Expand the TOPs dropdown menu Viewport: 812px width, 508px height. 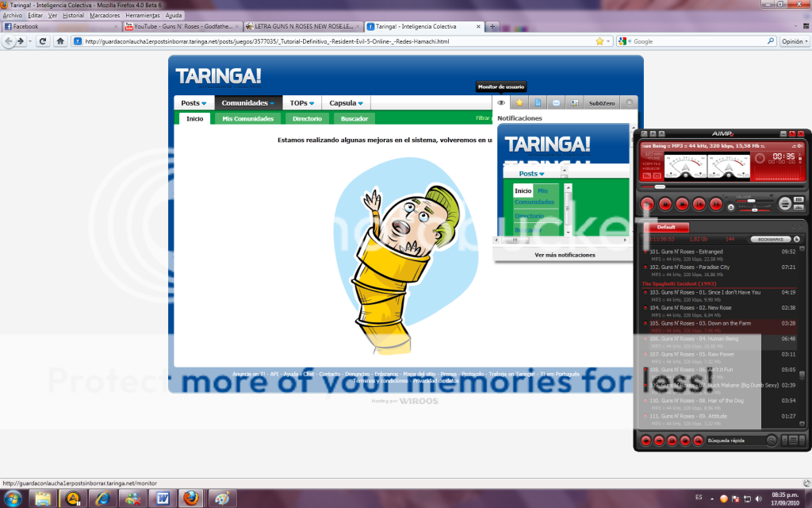(302, 103)
